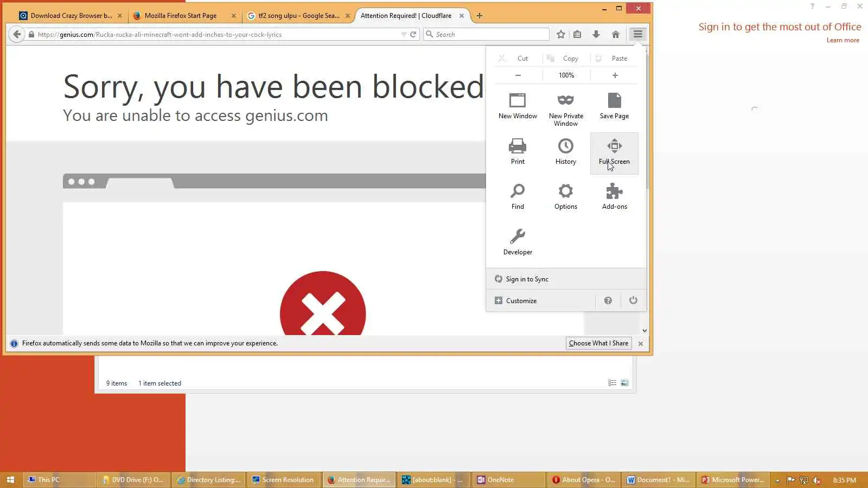The image size is (868, 488).
Task: Open the Windows Start button
Action: (x=10, y=480)
